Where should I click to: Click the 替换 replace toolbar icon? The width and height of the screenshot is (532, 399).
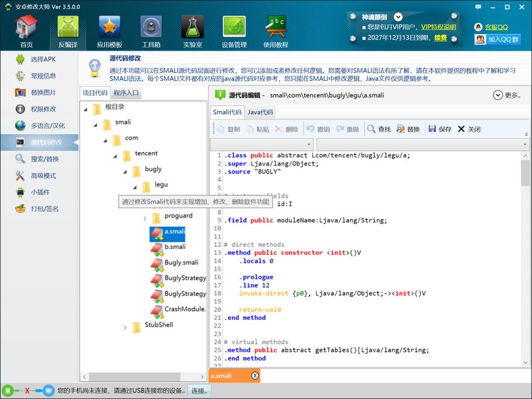coord(400,128)
